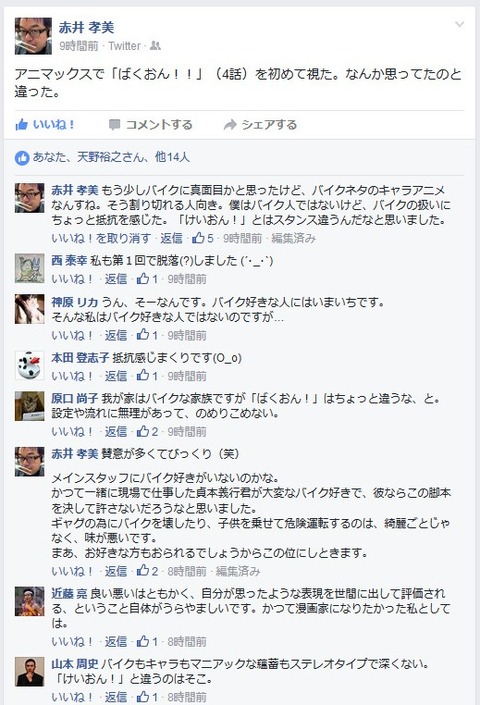Viewport: 480px width, 705px height.
Task: Open the post options chevron dropdown
Action: (459, 24)
